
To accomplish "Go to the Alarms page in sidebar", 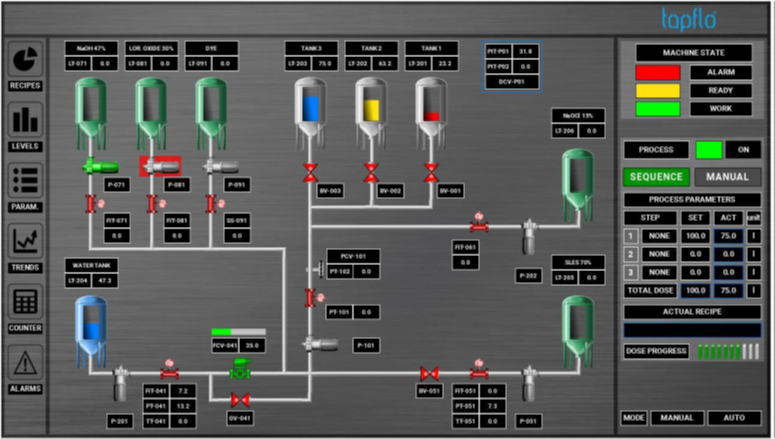I will coord(25,369).
